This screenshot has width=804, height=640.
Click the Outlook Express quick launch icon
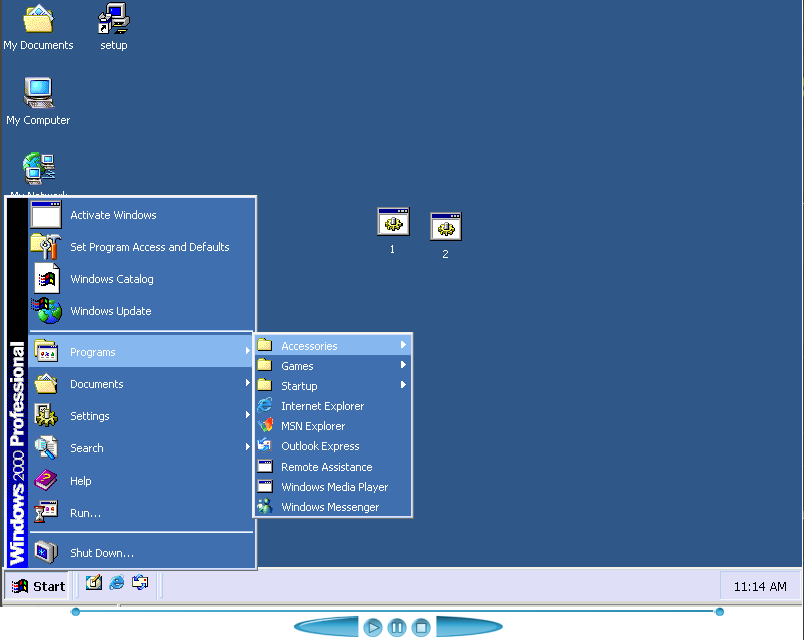140,583
